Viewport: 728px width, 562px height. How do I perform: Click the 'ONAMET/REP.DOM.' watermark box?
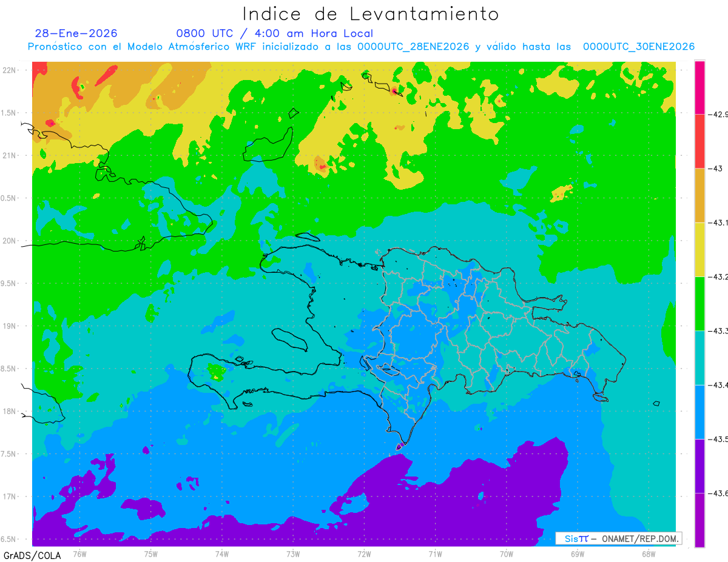click(x=619, y=538)
